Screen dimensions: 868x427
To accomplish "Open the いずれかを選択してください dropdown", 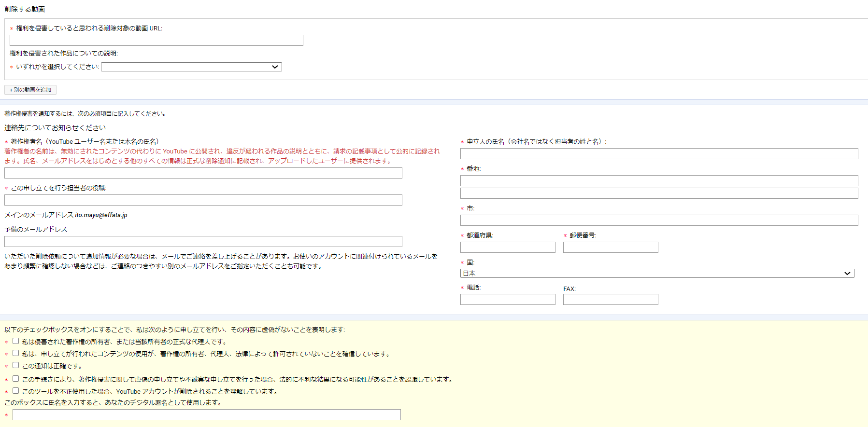I will coord(191,67).
